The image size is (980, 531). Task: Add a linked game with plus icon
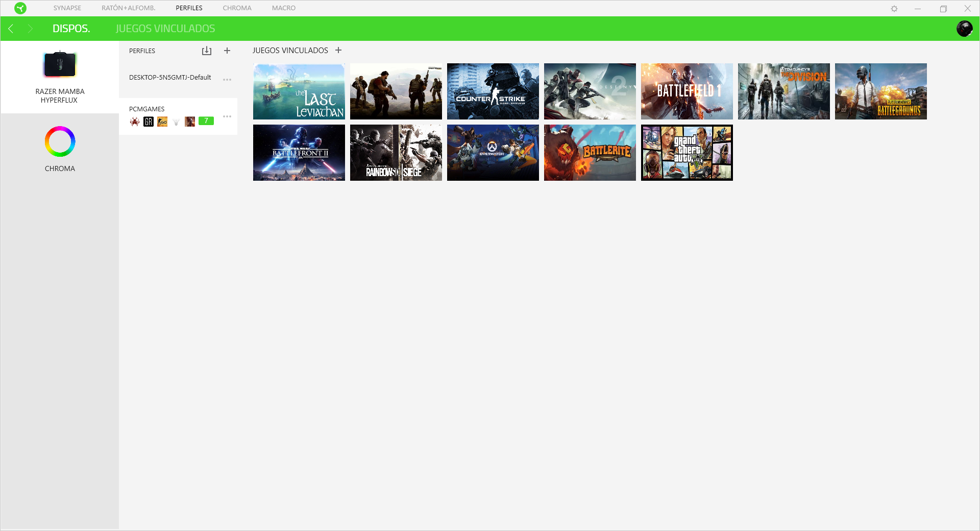pos(338,50)
